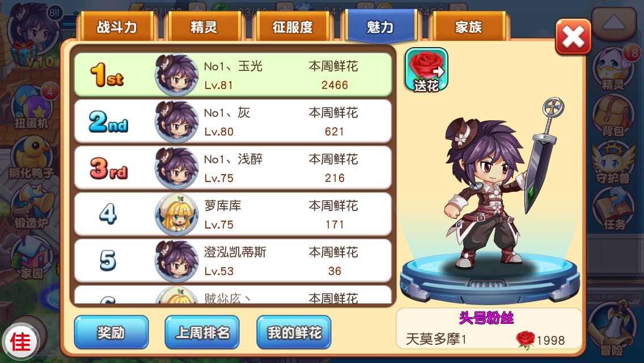Screen dimensions: 644x363
Task: Switch to the 战斗力 tab
Action: [117, 27]
